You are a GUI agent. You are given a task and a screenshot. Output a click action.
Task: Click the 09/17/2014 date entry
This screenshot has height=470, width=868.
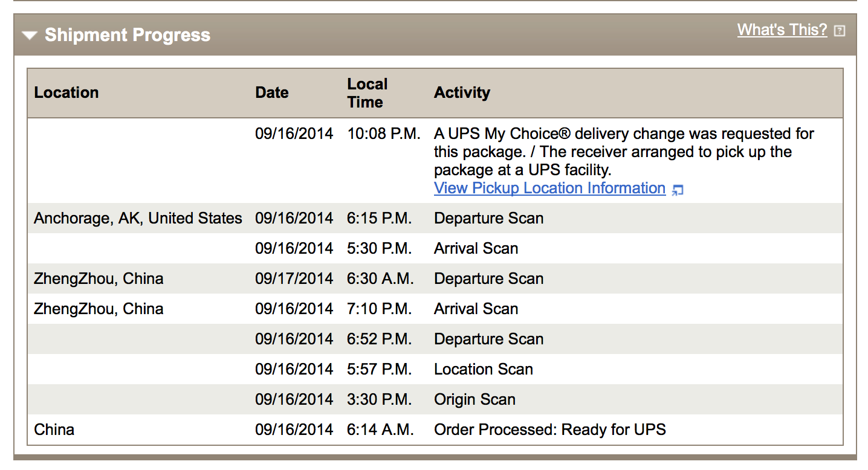[x=294, y=278]
